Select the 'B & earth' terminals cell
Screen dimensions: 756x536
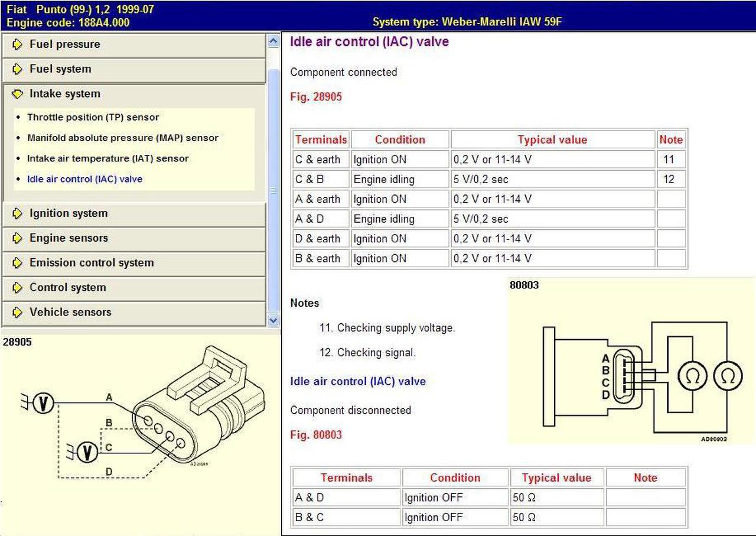[x=321, y=258]
